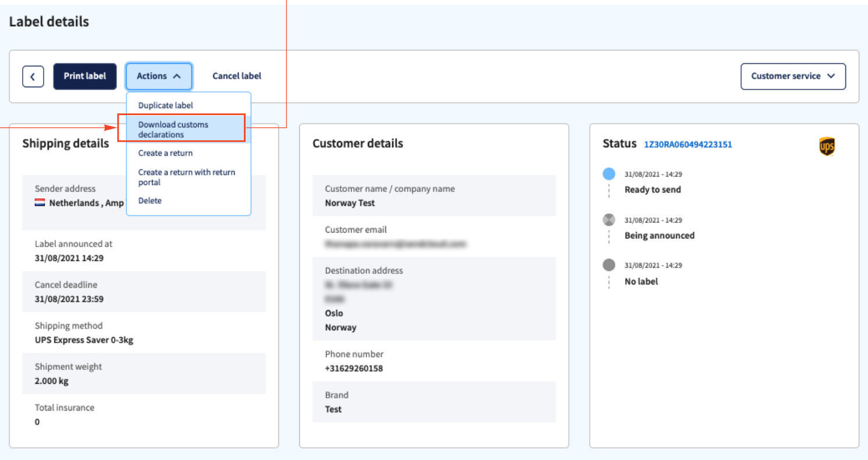Image resolution: width=868 pixels, height=460 pixels.
Task: Open tracking number 1Z30RA060494223151 link
Action: coord(688,144)
